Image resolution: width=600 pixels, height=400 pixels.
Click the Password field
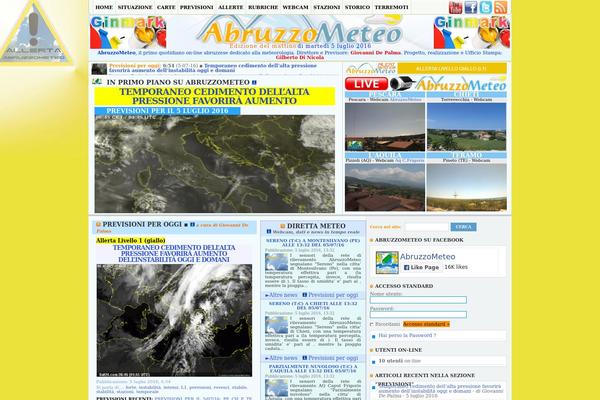(418, 315)
